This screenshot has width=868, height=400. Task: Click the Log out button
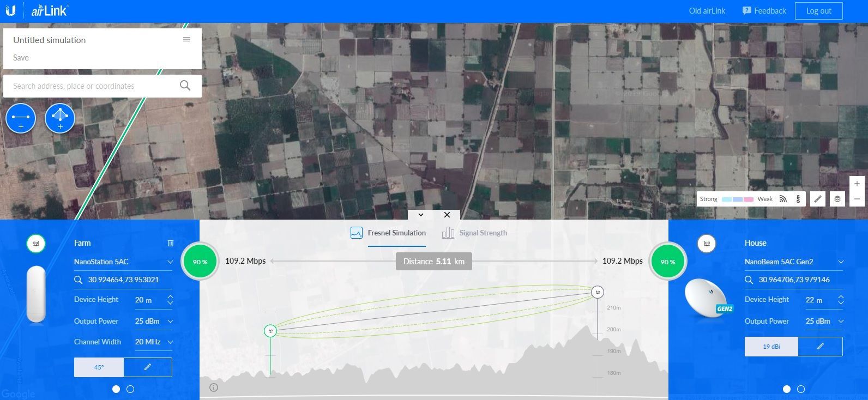(818, 11)
